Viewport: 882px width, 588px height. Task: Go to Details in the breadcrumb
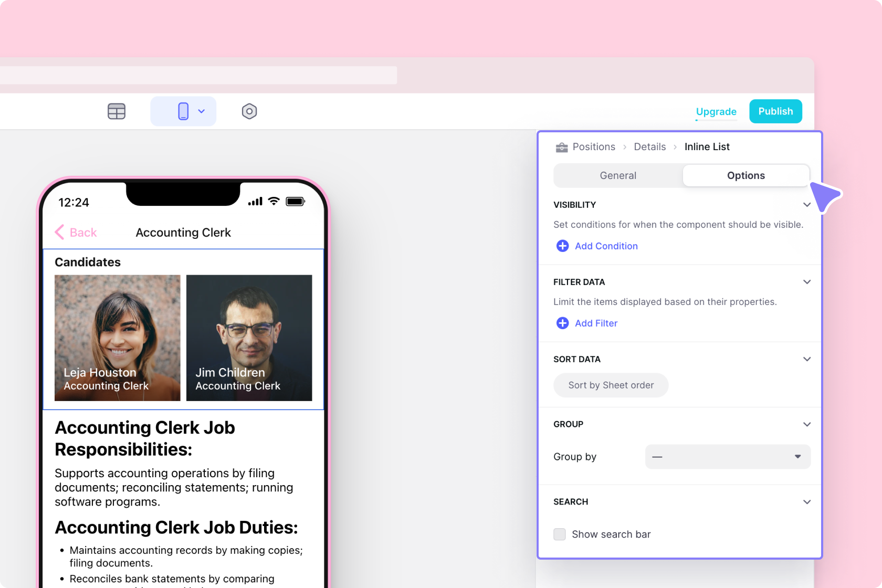[649, 147]
